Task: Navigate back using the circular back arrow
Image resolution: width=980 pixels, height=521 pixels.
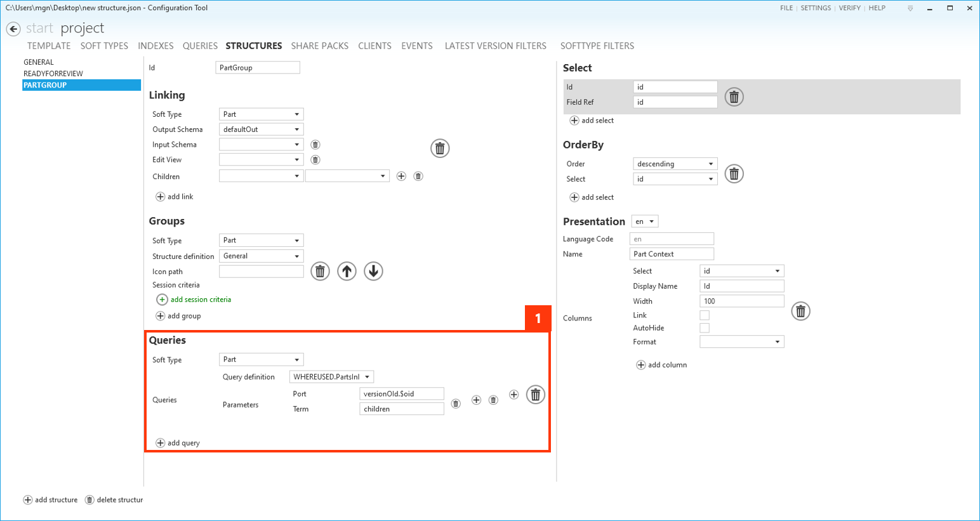Action: [x=13, y=28]
